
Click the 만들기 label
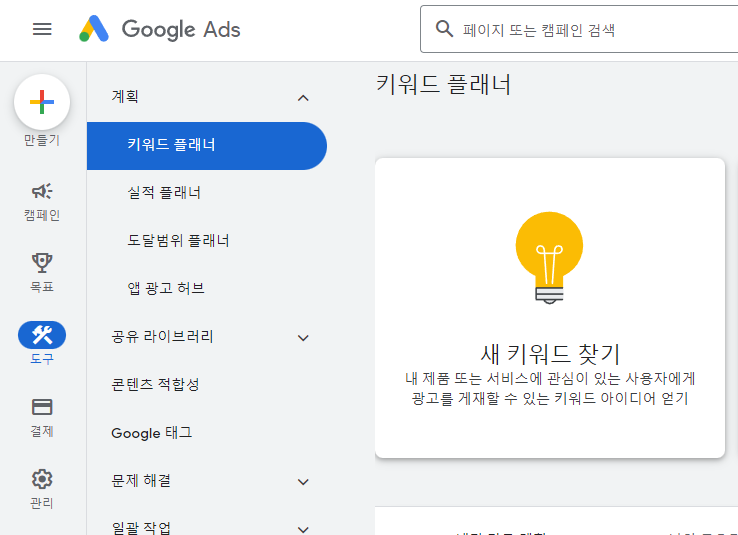point(42,140)
